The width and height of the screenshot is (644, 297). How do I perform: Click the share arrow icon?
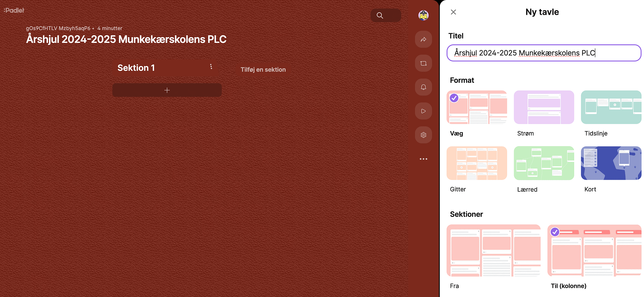(423, 40)
